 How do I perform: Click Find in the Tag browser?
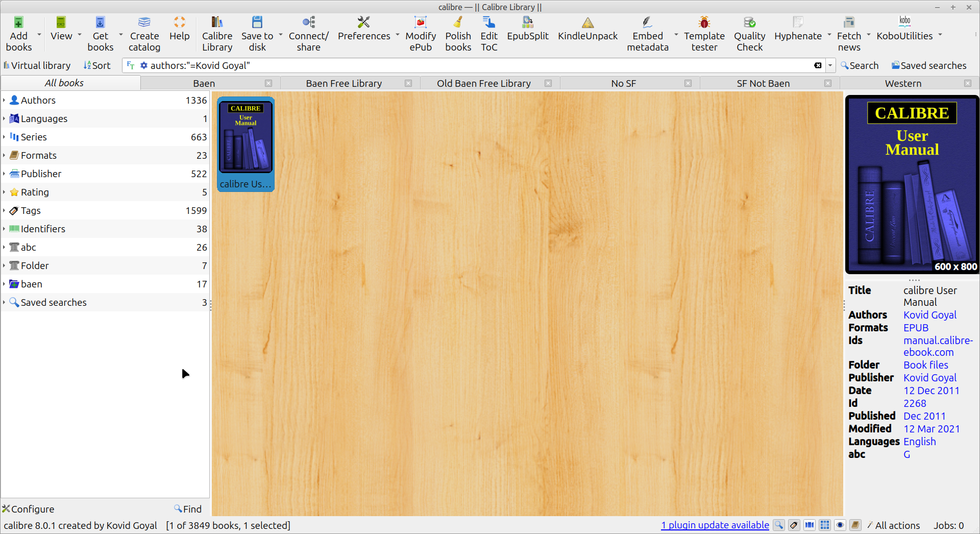(x=188, y=509)
